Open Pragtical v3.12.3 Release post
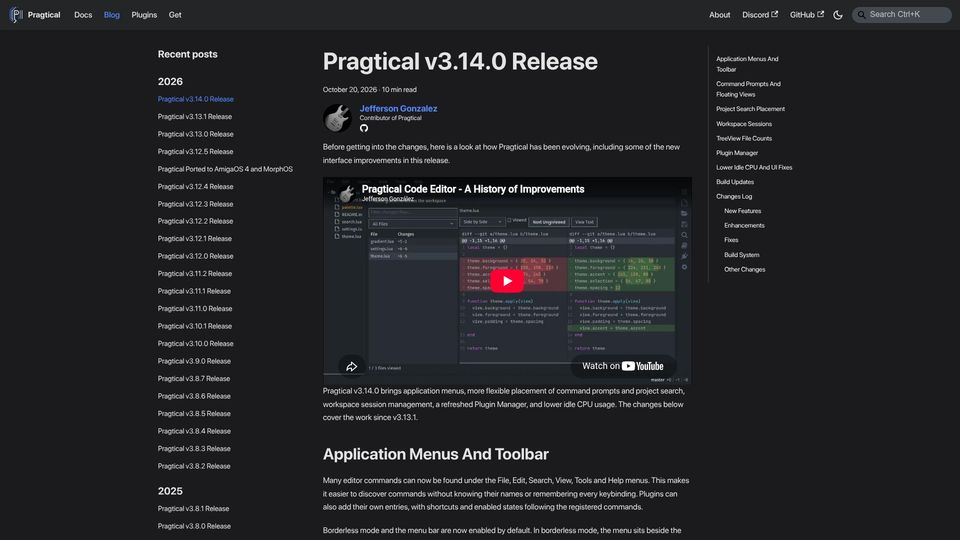This screenshot has width=960, height=540. tap(195, 204)
